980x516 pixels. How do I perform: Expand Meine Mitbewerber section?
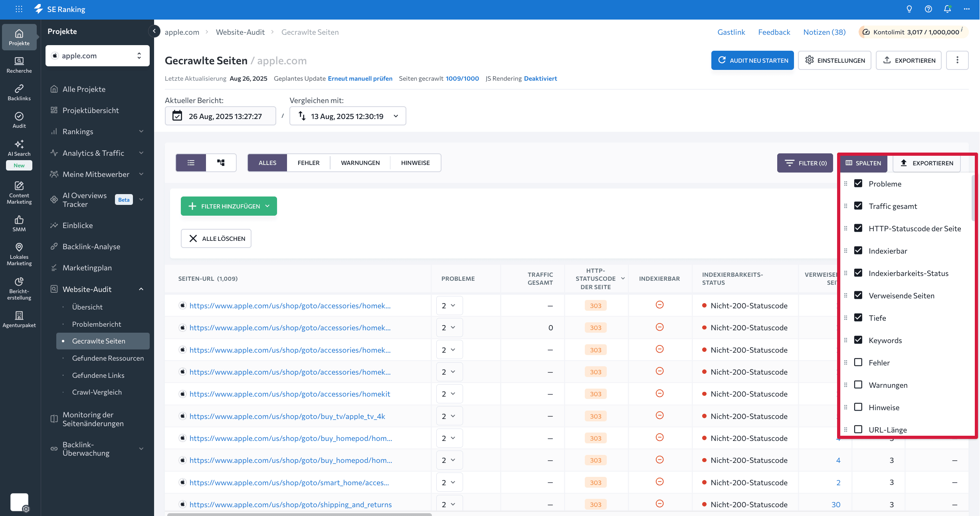click(141, 174)
